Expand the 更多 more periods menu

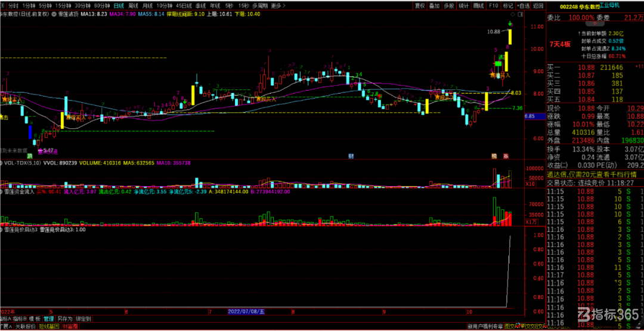coord(278,6)
